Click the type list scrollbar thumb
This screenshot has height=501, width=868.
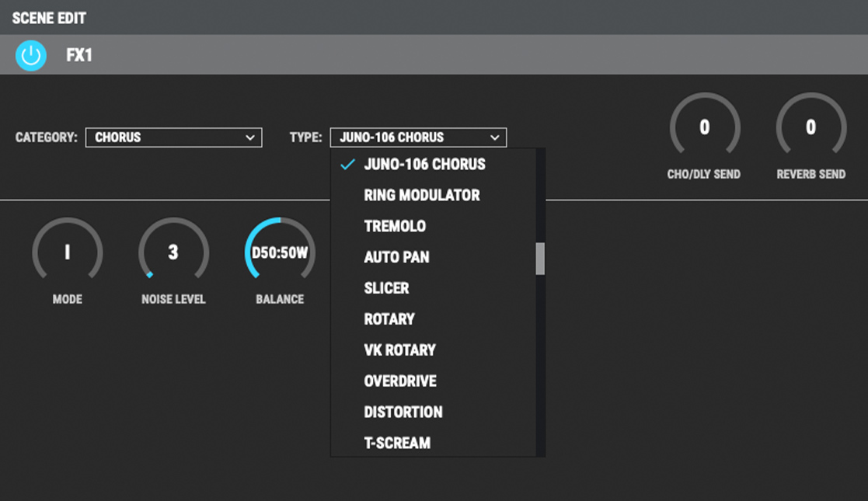coord(540,259)
